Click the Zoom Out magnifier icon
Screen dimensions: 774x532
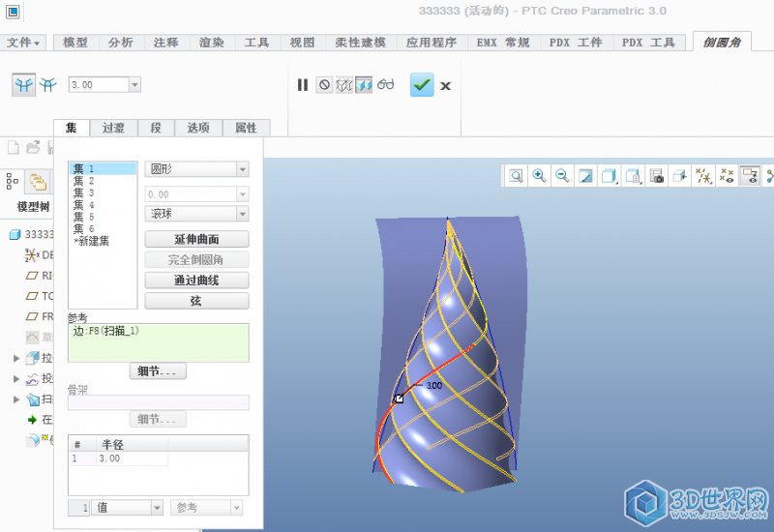coord(562,176)
